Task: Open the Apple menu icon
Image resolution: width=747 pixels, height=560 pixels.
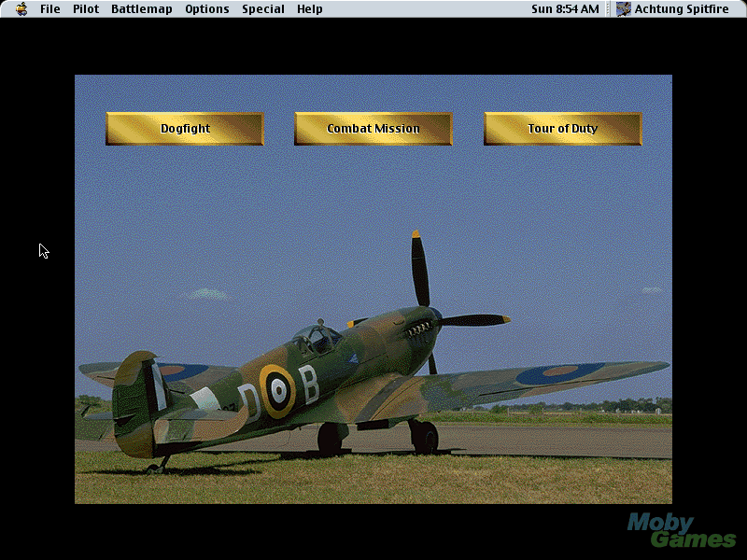Action: (21, 9)
